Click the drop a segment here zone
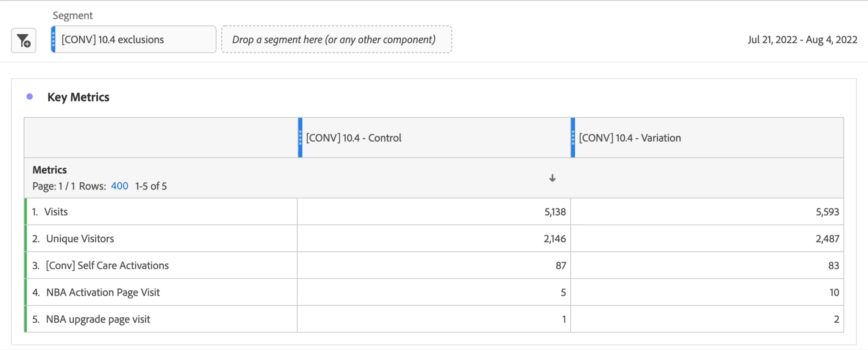 coord(336,39)
